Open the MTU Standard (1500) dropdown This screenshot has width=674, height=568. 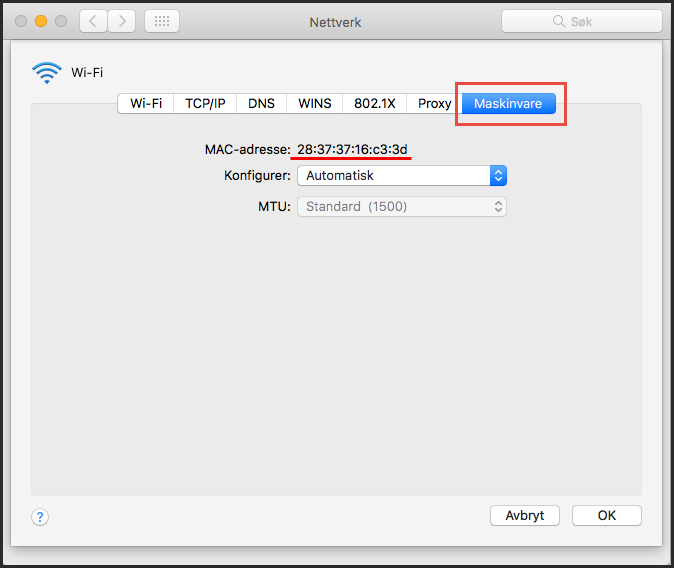[402, 207]
